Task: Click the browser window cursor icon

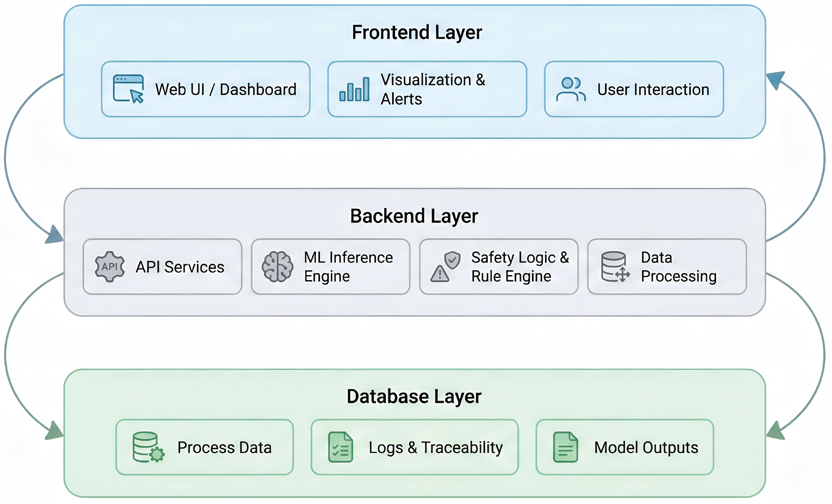Action: 128,89
